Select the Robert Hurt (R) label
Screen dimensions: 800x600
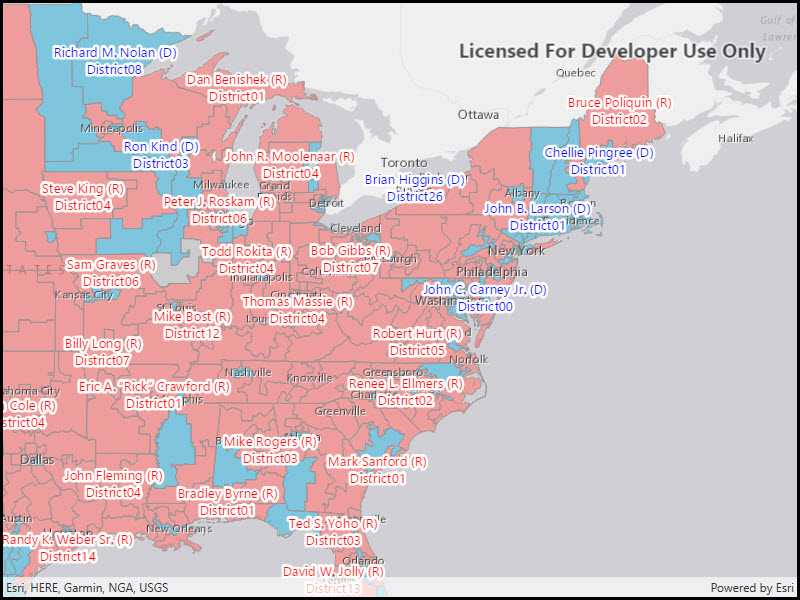(417, 334)
